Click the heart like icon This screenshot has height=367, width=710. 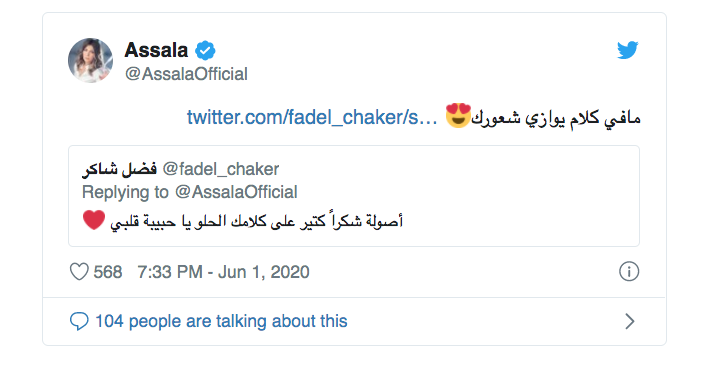79,272
